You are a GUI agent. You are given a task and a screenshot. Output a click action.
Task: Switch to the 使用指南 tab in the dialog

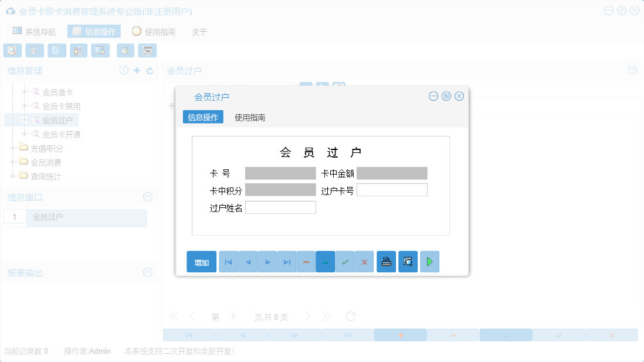point(249,117)
